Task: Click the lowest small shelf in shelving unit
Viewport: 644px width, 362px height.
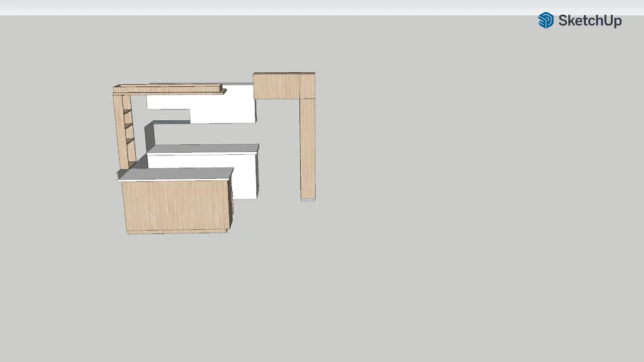Action: click(130, 141)
